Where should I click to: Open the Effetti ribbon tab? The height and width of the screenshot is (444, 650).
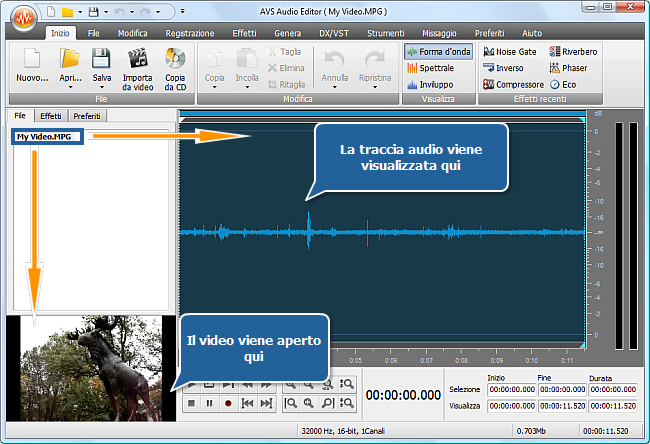click(244, 33)
